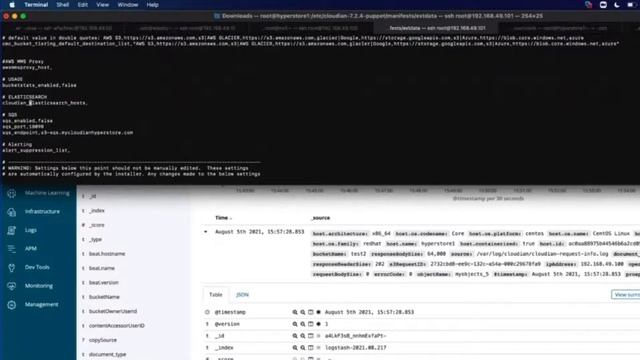Open the Logs sidebar link
Viewport: 640px width, 360px height.
(x=31, y=230)
